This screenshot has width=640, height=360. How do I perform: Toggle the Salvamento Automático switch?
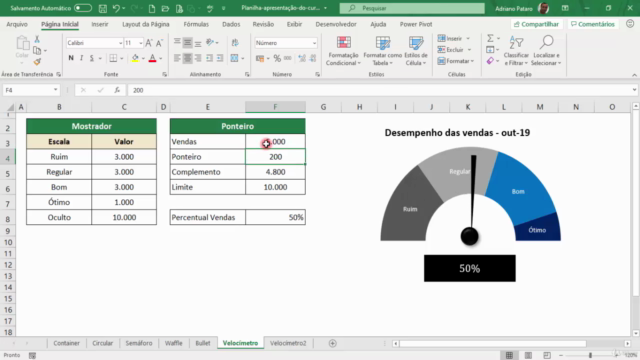(82, 8)
